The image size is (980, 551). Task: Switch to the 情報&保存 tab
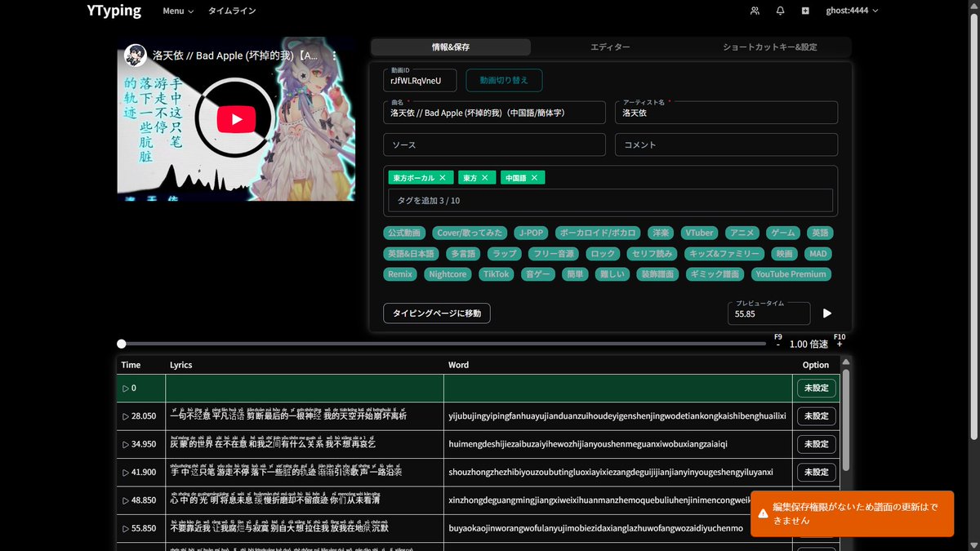coord(451,47)
